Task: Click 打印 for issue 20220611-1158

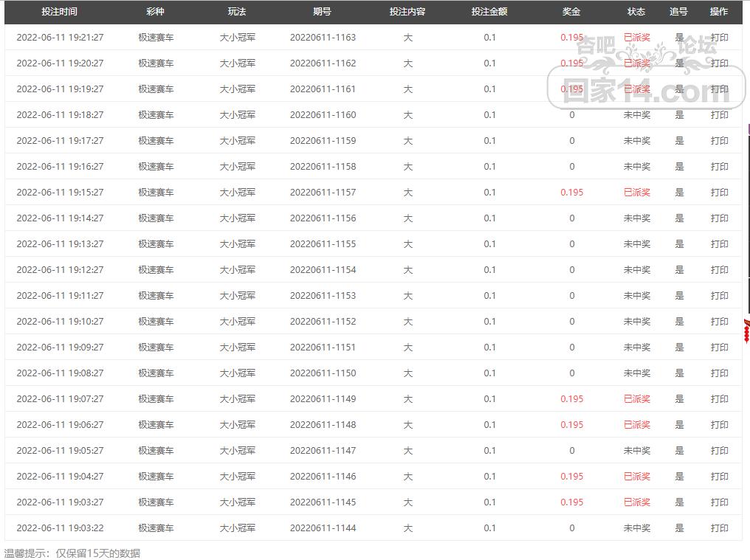Action: (x=720, y=167)
